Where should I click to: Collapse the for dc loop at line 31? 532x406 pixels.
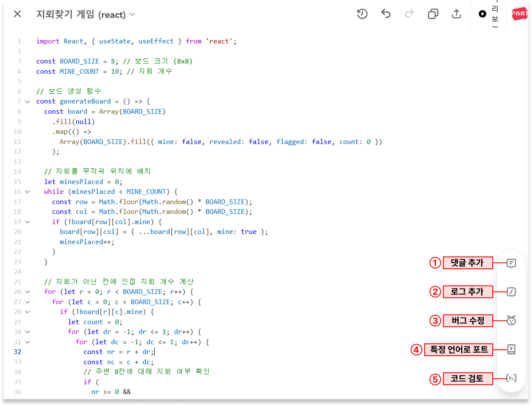[x=27, y=342]
